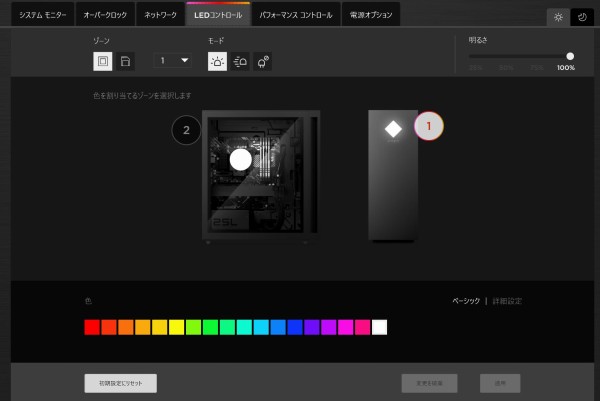
Task: Open the 電源オプション tab
Action: coord(370,15)
